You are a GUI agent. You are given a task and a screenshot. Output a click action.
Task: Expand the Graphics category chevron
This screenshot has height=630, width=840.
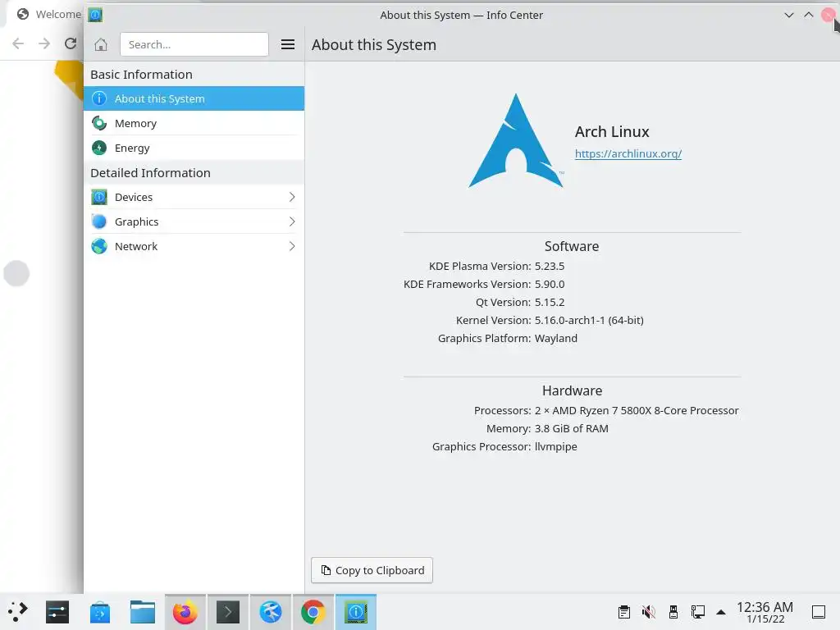point(292,221)
